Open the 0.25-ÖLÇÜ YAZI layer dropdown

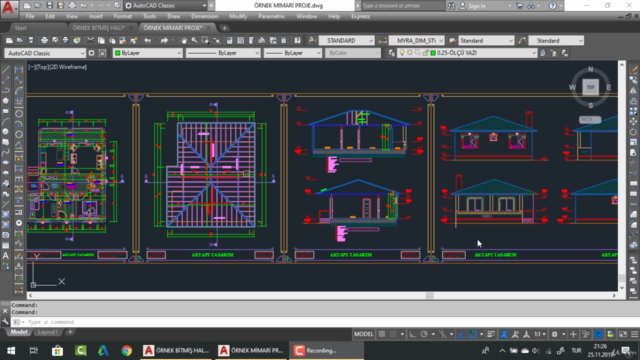pos(467,53)
